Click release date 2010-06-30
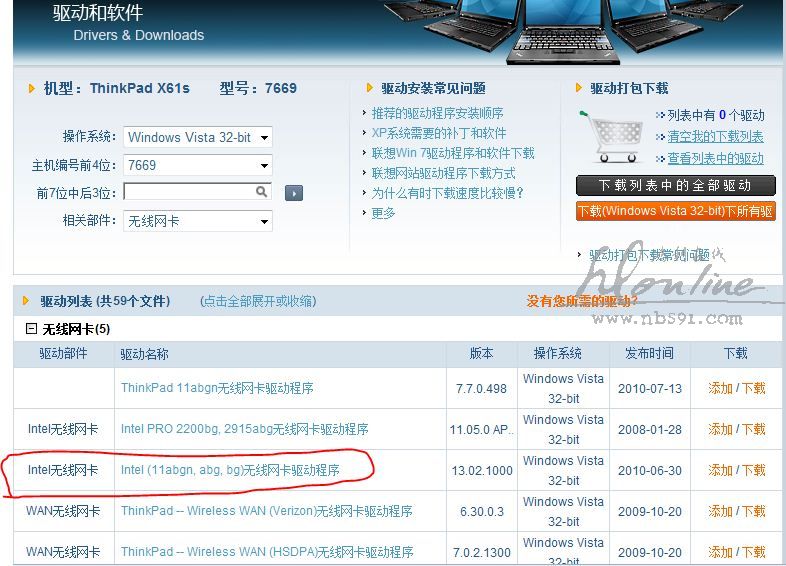 point(650,471)
